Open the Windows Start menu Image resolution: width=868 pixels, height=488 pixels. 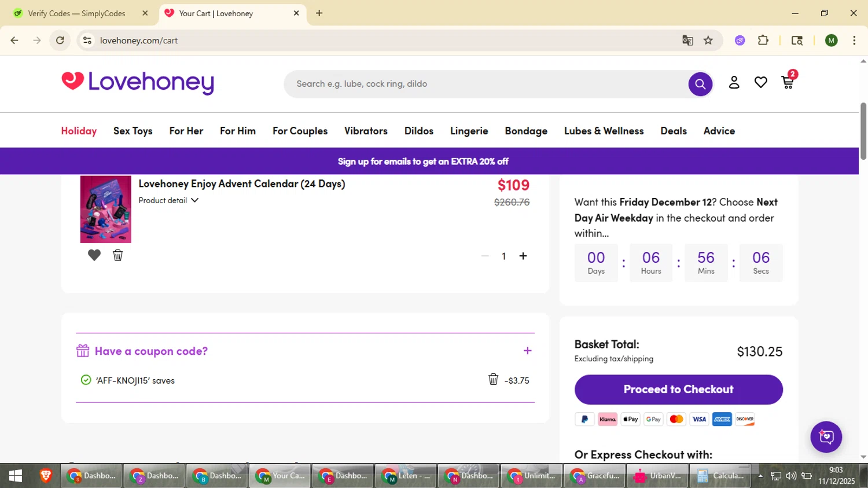pyautogui.click(x=16, y=476)
